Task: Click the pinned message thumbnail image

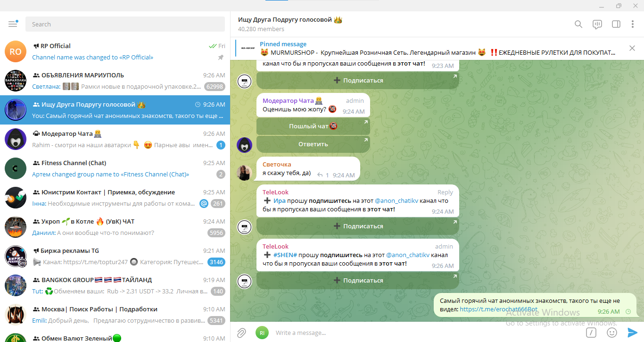Action: 248,48
